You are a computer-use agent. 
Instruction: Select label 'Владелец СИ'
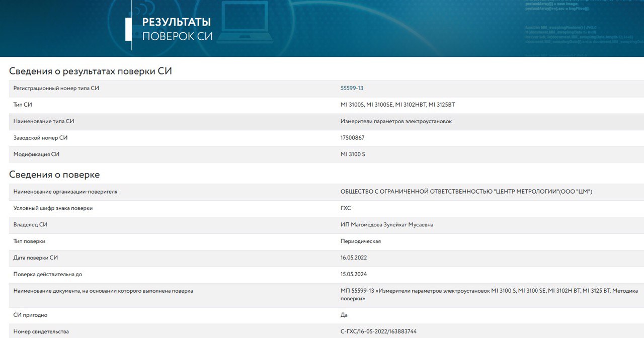[30, 225]
